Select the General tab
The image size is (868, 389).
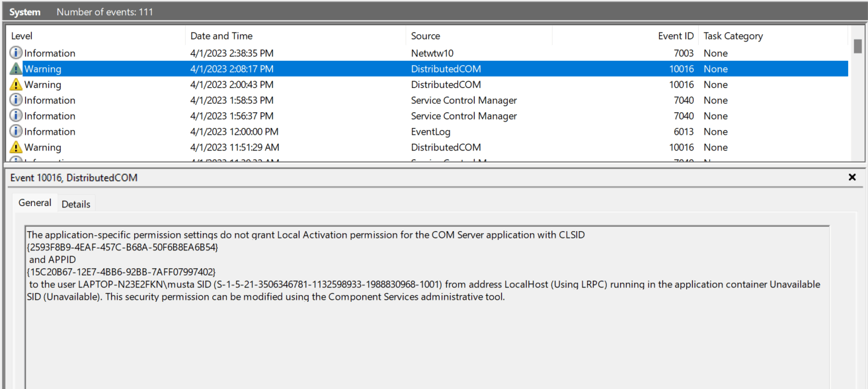(35, 203)
